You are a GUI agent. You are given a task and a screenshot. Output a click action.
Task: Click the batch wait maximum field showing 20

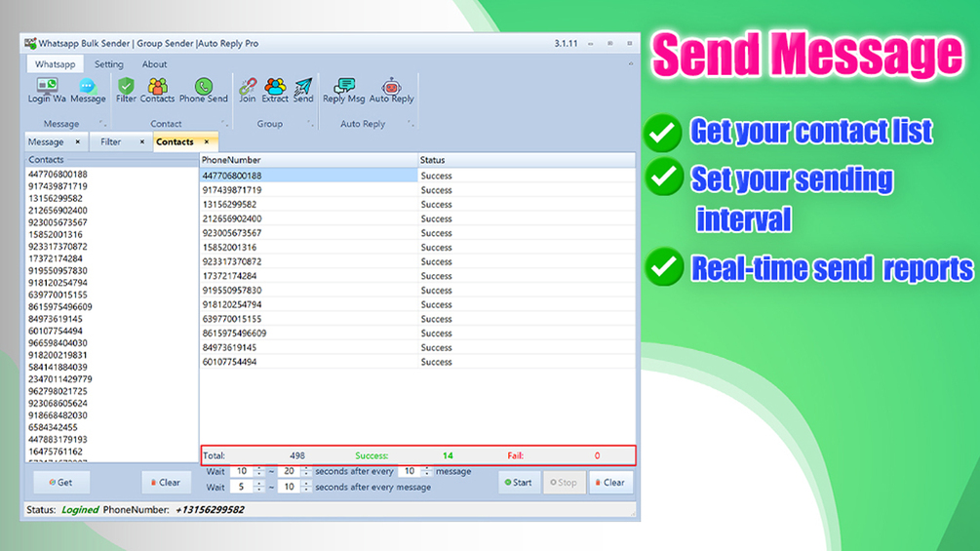(289, 471)
